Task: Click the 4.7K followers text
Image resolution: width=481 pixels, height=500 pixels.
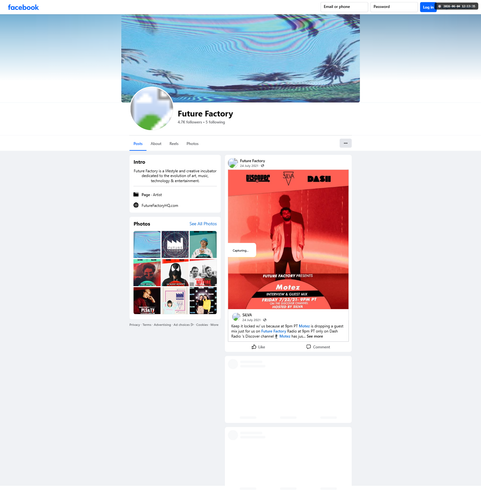Action: 190,122
